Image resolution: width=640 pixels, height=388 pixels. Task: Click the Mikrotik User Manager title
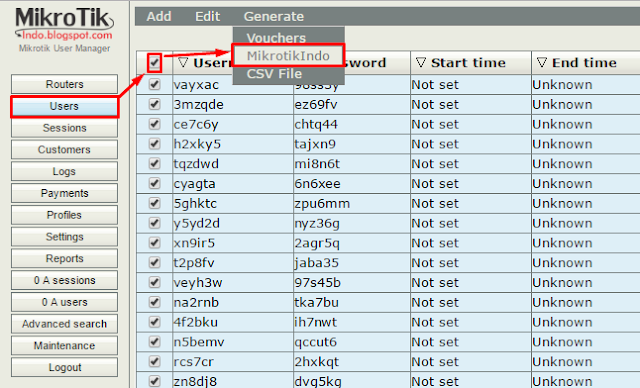[x=64, y=48]
